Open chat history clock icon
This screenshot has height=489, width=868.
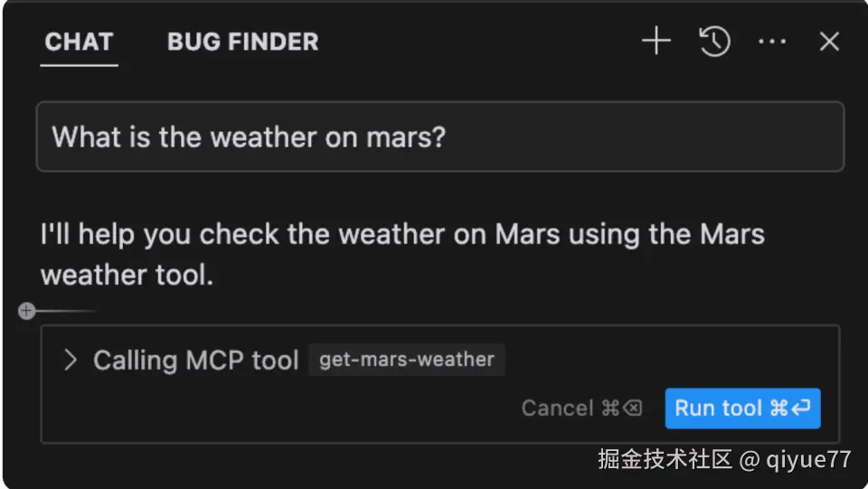pyautogui.click(x=714, y=42)
